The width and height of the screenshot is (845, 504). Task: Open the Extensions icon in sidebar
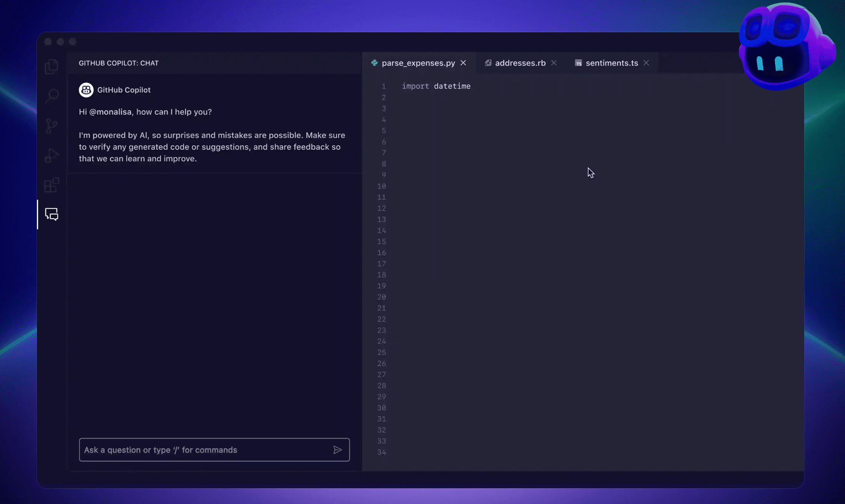pyautogui.click(x=52, y=185)
